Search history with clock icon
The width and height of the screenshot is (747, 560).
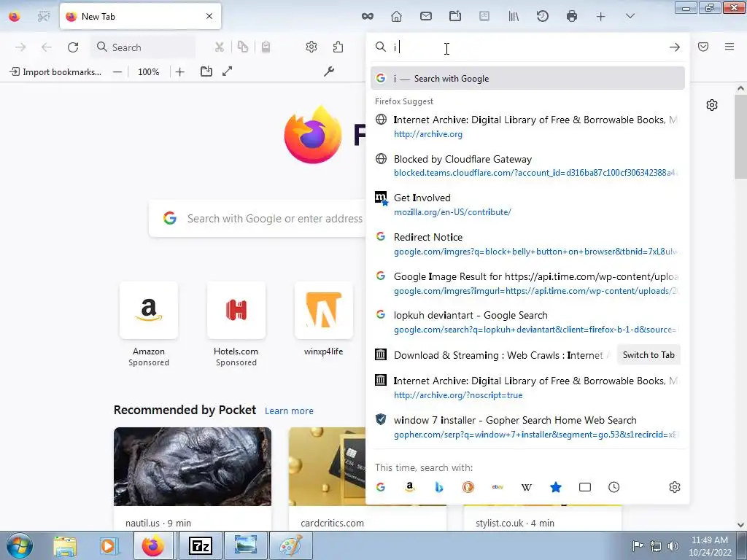click(x=614, y=487)
